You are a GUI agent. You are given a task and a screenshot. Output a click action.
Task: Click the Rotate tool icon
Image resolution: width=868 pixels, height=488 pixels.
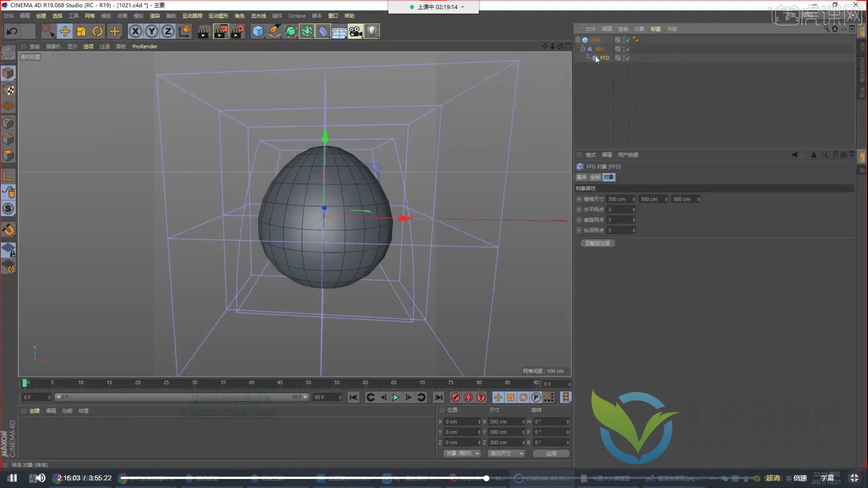click(x=97, y=31)
